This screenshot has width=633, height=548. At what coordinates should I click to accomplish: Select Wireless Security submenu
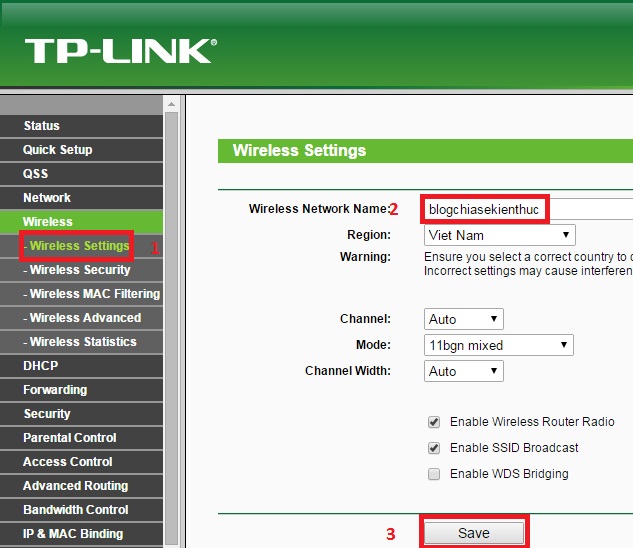(x=81, y=270)
